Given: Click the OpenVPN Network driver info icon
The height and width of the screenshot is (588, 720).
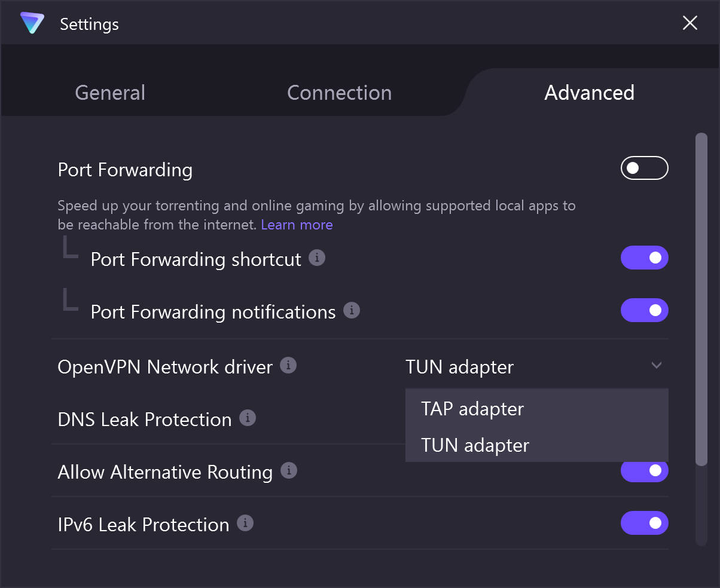Looking at the screenshot, I should point(289,365).
